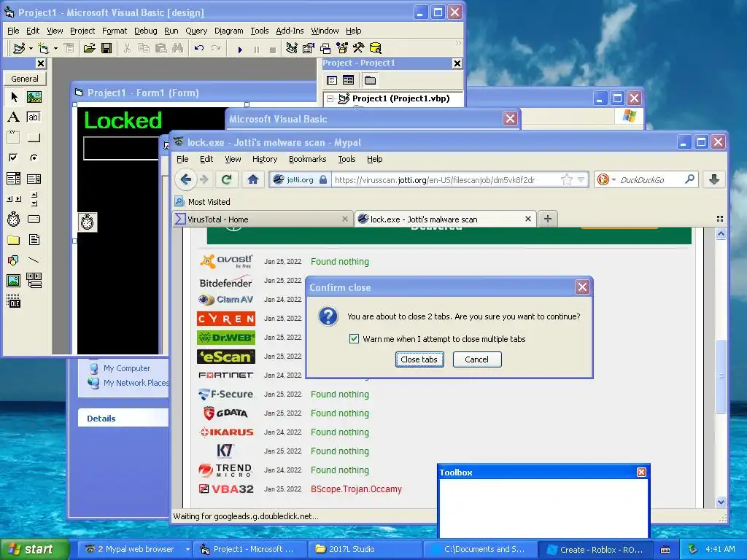Open the Debug menu in Visual Basic
The image size is (747, 560).
[x=145, y=31]
